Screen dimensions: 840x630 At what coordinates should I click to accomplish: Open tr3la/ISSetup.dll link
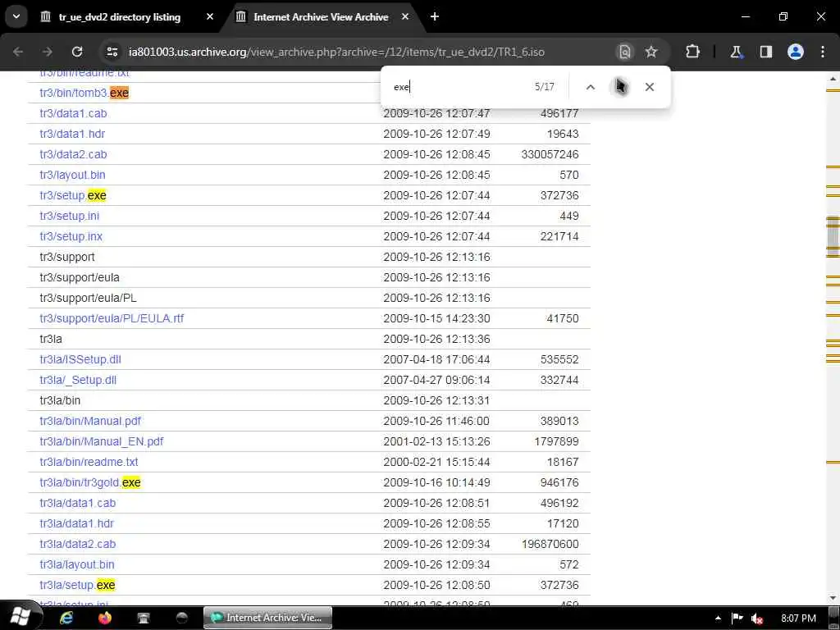pos(80,359)
